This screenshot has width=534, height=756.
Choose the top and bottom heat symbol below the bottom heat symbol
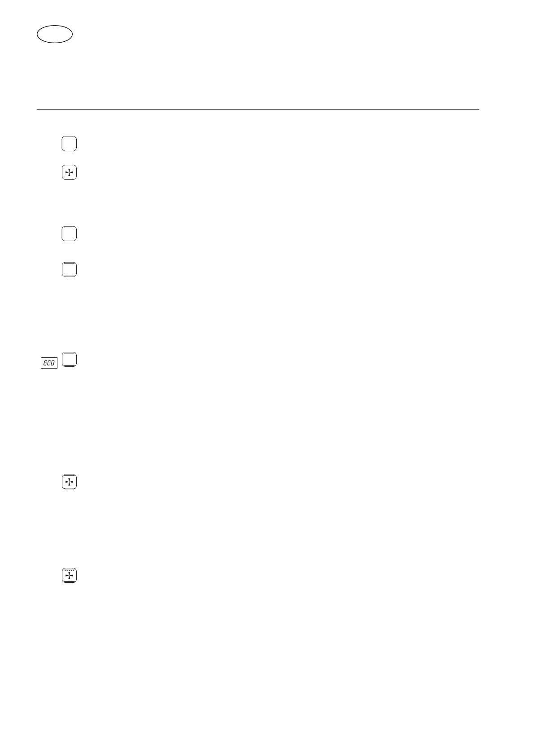pos(69,269)
